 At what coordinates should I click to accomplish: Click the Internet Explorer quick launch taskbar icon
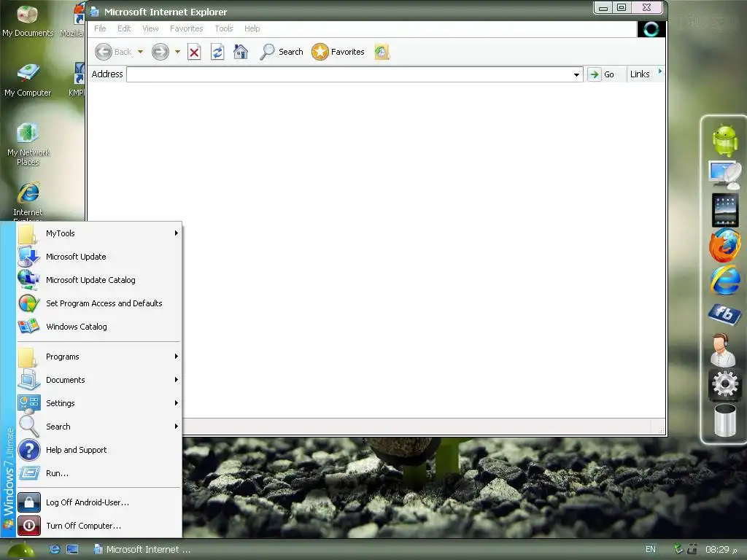54,549
